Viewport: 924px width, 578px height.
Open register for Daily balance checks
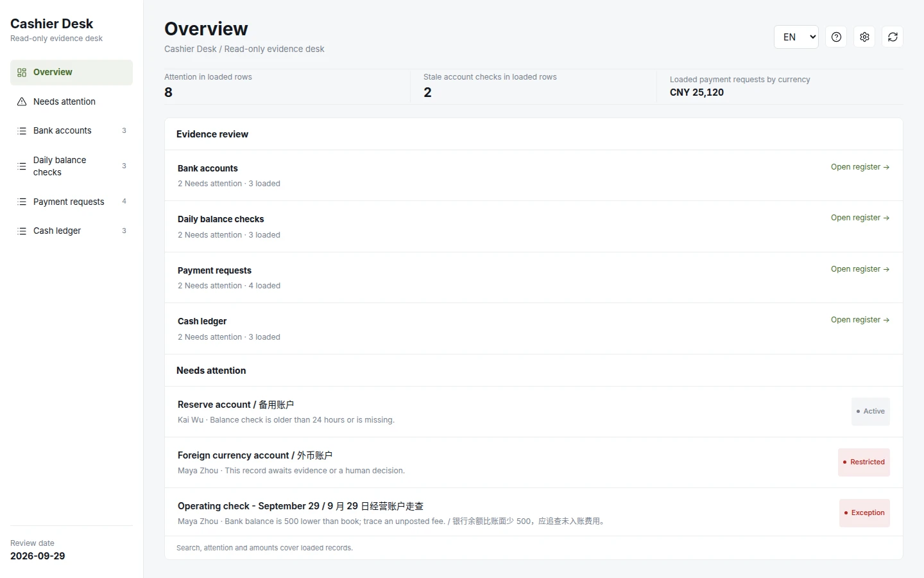(x=860, y=218)
